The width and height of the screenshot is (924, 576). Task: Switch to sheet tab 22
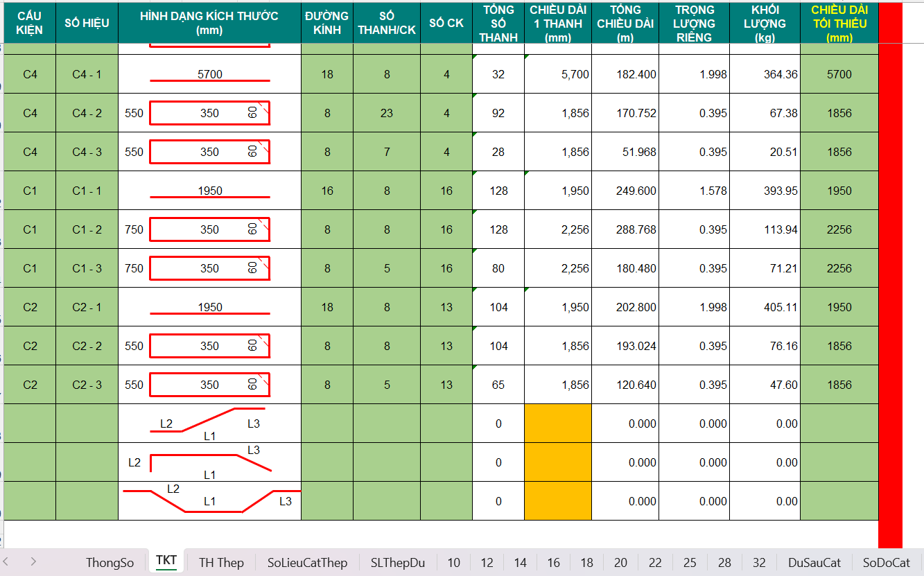655,562
